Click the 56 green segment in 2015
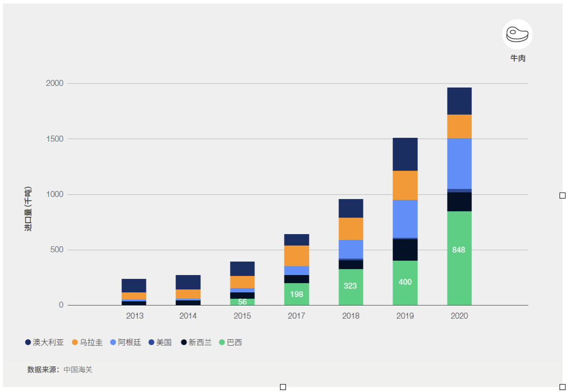567x392 pixels. point(242,302)
